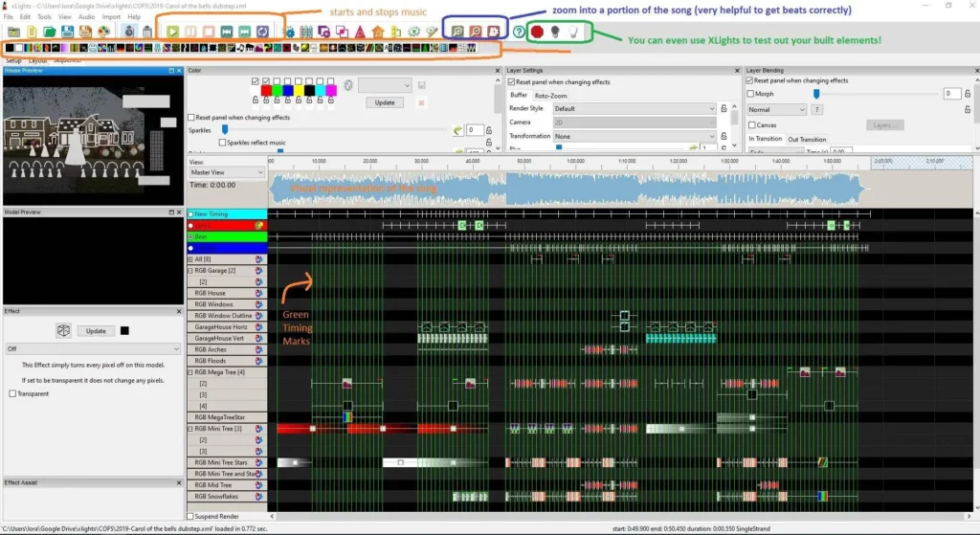Click the red output-to-lights icon
Image resolution: width=980 pixels, height=535 pixels.
click(537, 32)
